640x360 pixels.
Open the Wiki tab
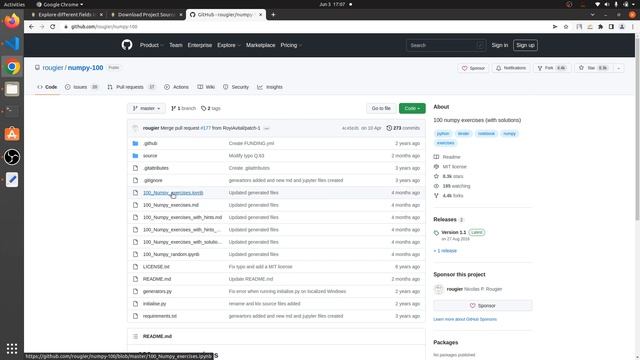tap(206, 87)
